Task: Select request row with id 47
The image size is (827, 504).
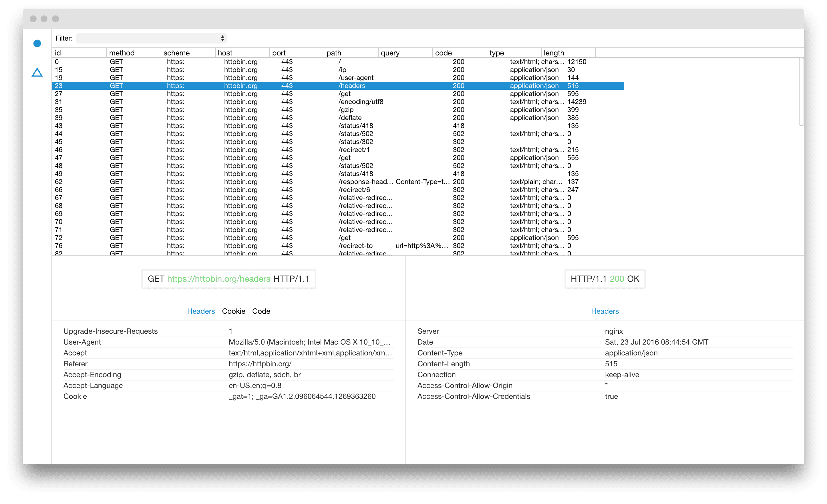Action: (338, 158)
